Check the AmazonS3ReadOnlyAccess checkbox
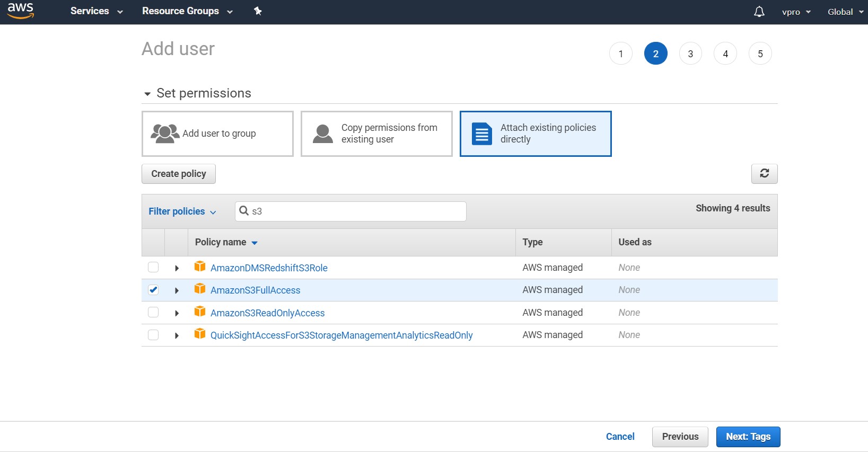Screen dimensions: 868x452 [x=153, y=313]
